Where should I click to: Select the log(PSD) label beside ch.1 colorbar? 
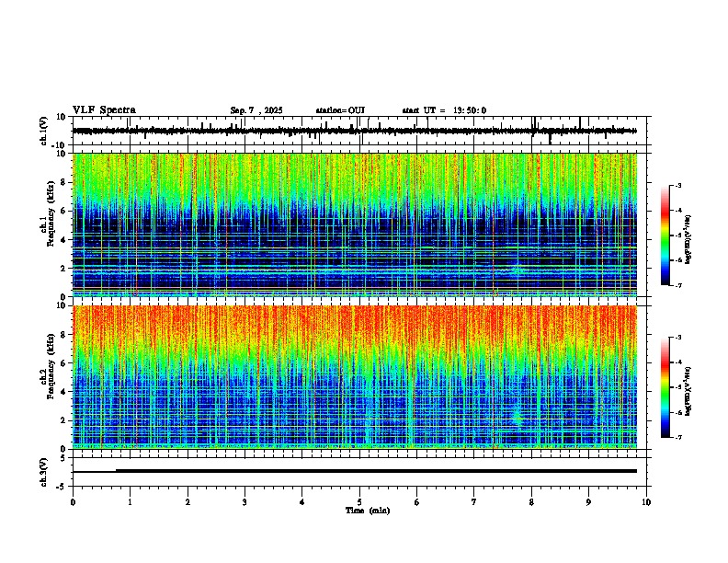tap(688, 239)
